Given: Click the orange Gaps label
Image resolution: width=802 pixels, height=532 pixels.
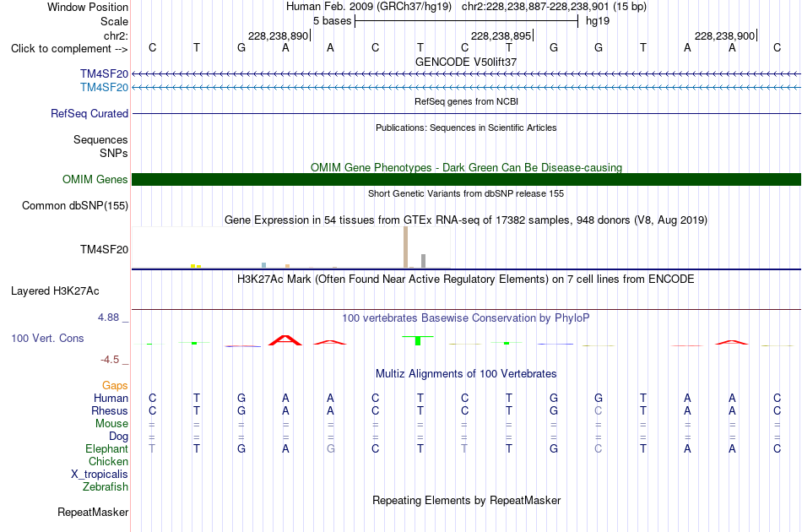Looking at the screenshot, I should point(115,386).
